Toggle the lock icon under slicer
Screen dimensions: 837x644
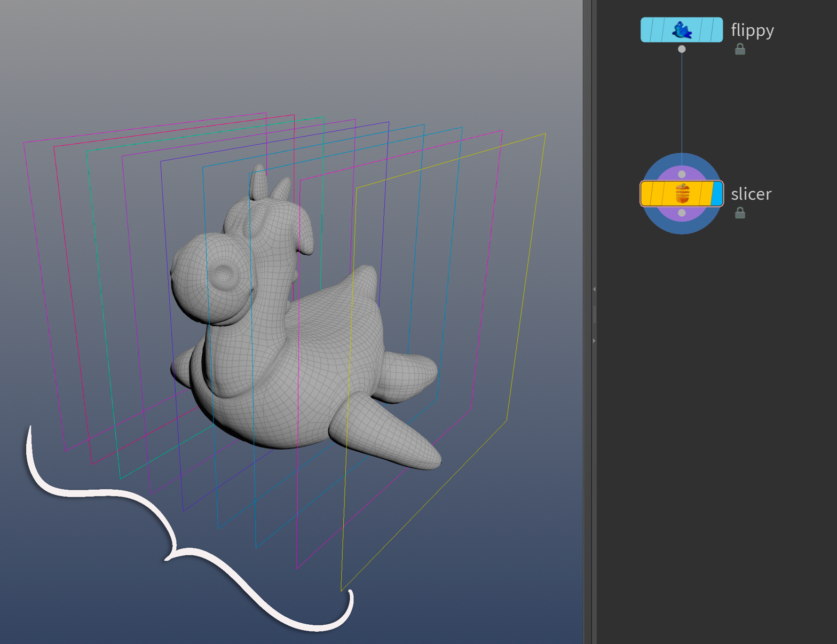740,213
